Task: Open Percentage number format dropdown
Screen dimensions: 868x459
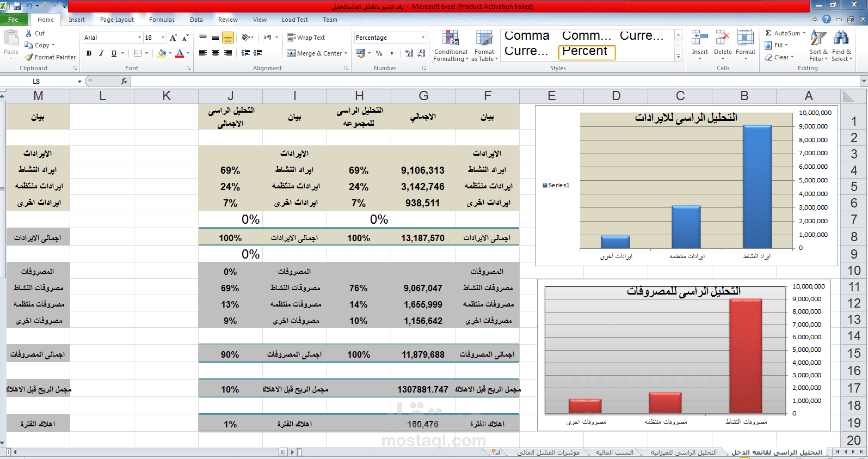Action: [x=423, y=38]
